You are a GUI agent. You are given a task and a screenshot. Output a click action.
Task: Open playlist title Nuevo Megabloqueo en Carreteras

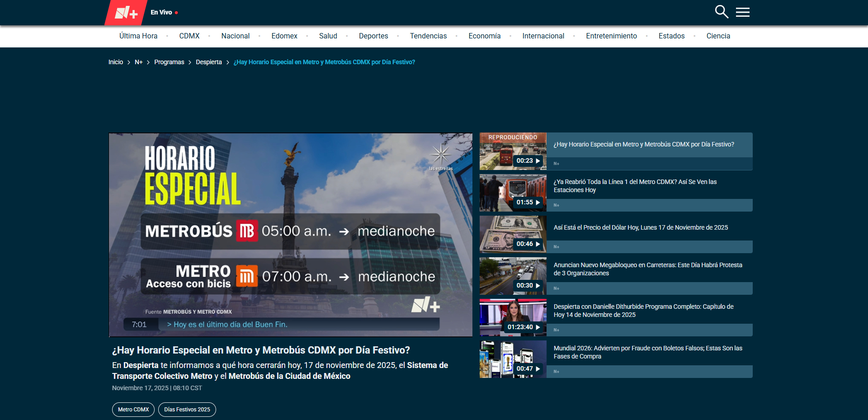(x=648, y=269)
